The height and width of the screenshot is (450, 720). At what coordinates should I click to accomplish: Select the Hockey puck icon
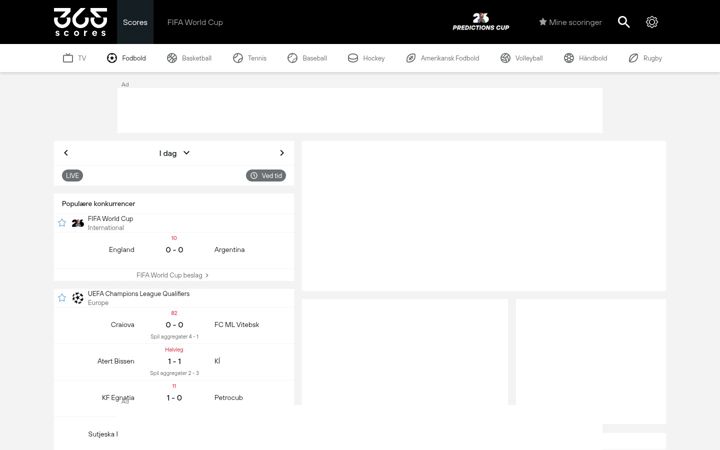click(x=353, y=58)
